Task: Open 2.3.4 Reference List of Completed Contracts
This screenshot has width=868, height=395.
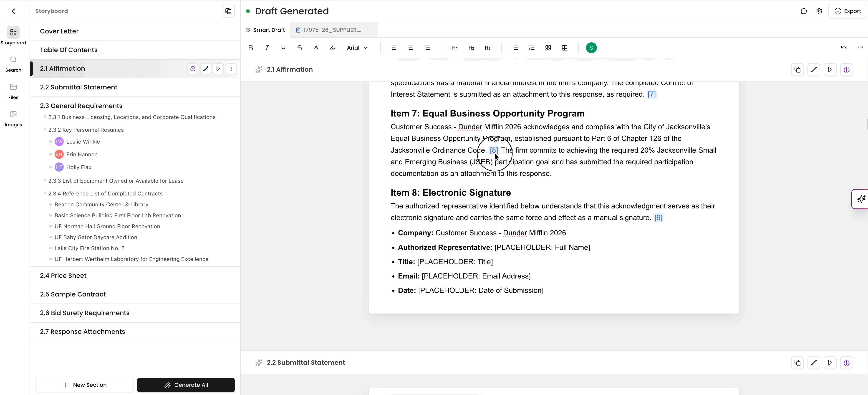Action: coord(106,193)
